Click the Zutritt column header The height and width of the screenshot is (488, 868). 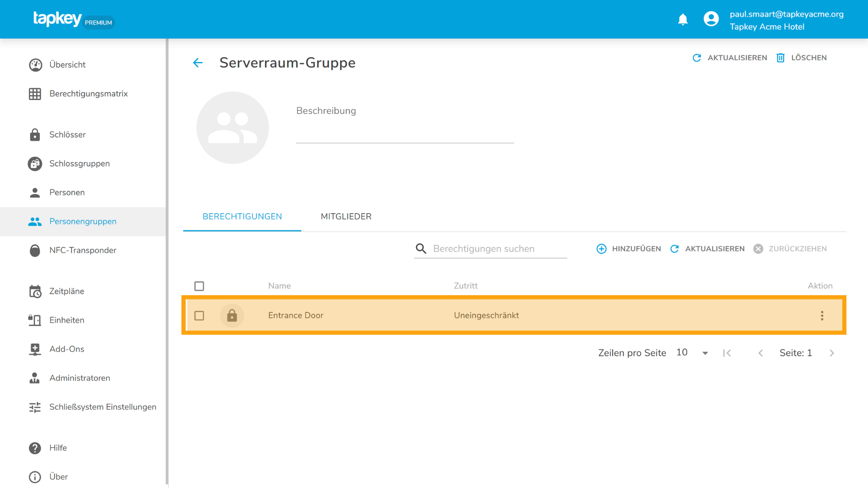465,286
